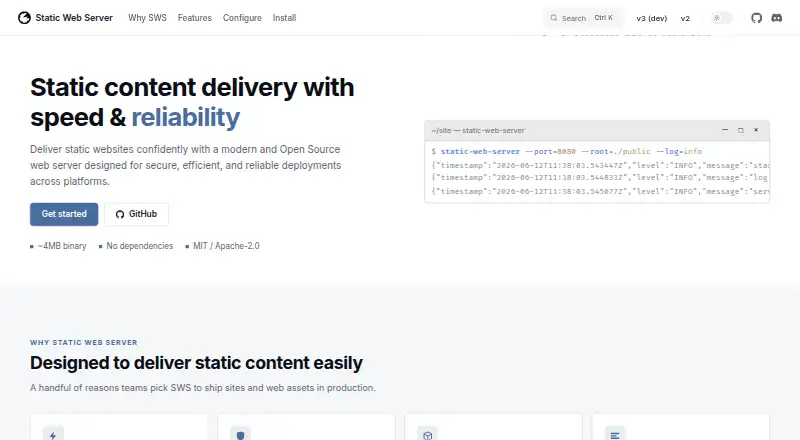Click the search magnifier icon

tap(554, 18)
